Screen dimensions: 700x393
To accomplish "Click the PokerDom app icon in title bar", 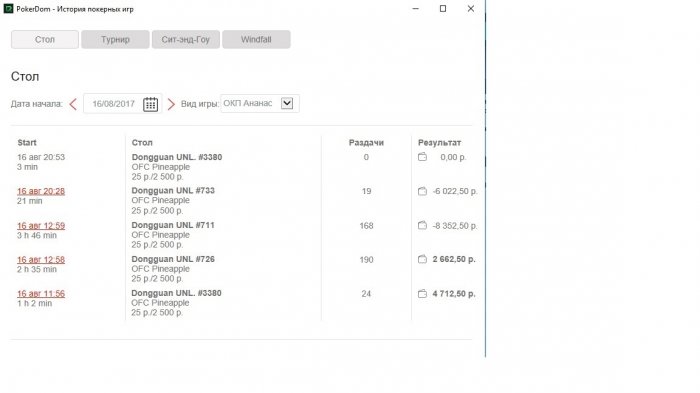I will 8,8.
